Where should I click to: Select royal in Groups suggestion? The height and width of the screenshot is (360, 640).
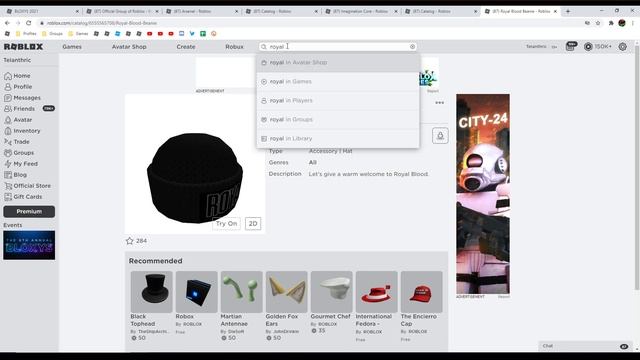(338, 120)
